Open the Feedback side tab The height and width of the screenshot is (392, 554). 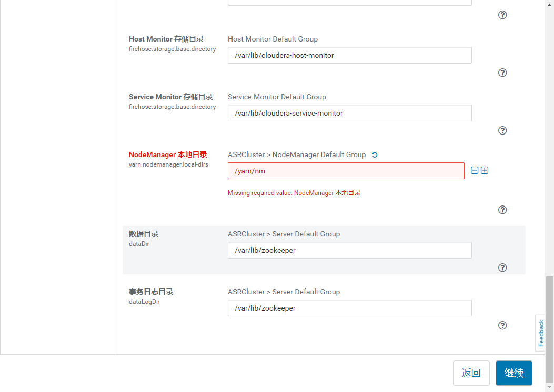(x=540, y=333)
